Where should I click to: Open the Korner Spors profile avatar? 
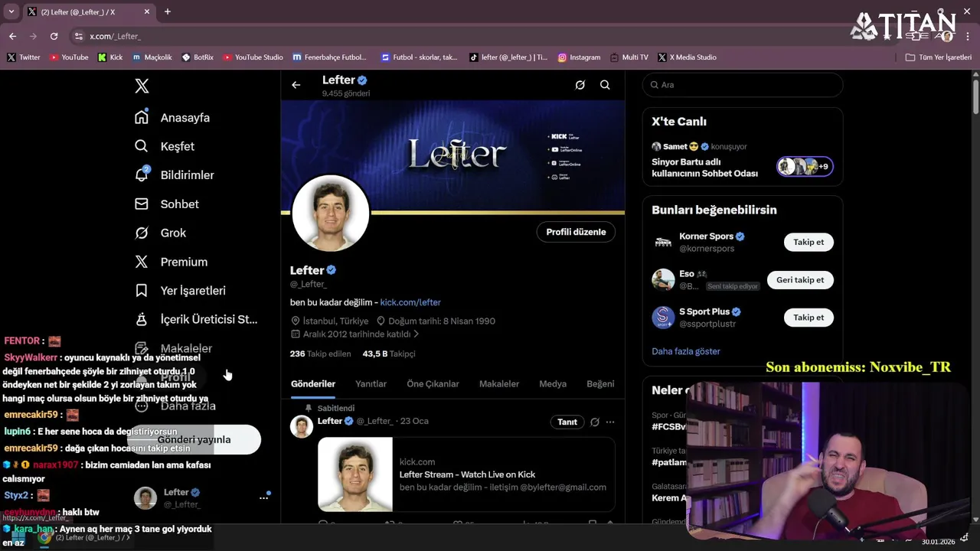tap(663, 242)
